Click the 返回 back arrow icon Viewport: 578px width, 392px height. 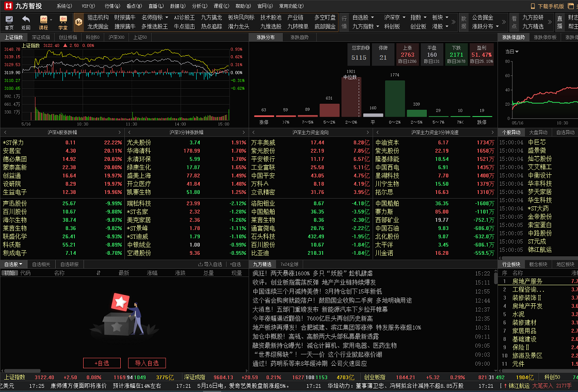(x=26, y=22)
